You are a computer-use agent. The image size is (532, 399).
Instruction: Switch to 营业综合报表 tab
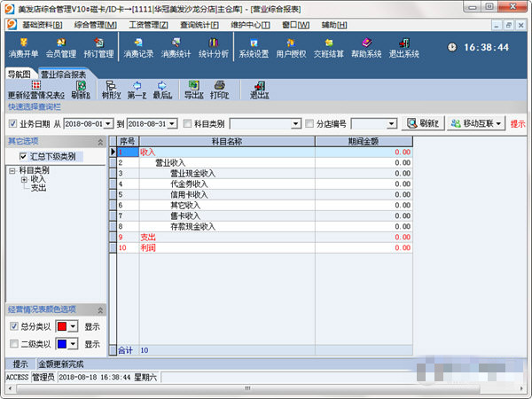[x=64, y=74]
